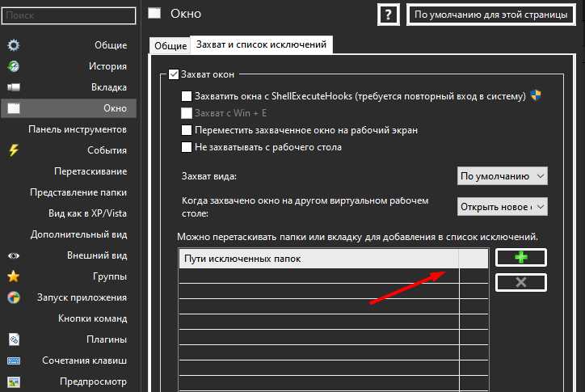Click the Вкладка tab icon in sidebar
This screenshot has width=585, height=392.
coord(14,87)
